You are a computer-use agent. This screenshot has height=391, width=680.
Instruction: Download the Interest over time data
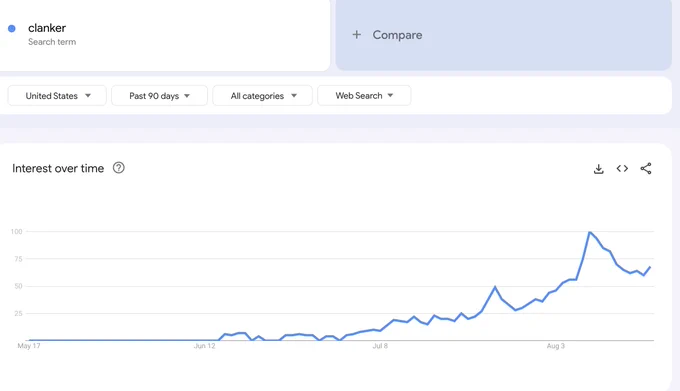pyautogui.click(x=598, y=169)
